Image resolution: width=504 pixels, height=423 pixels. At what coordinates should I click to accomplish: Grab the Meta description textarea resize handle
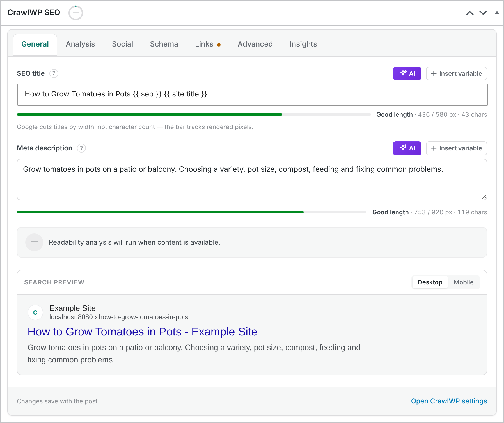pos(484,197)
